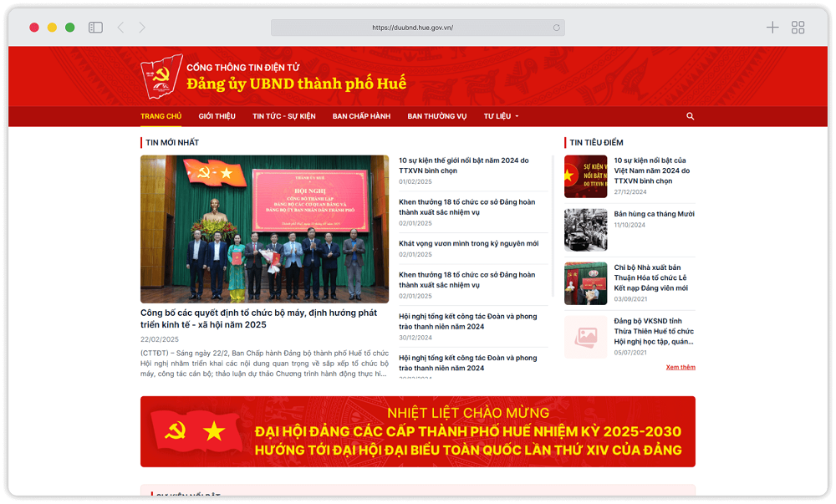Image resolution: width=836 pixels, height=504 pixels.
Task: Click the Đại hội Đảng red banner
Action: (x=417, y=431)
